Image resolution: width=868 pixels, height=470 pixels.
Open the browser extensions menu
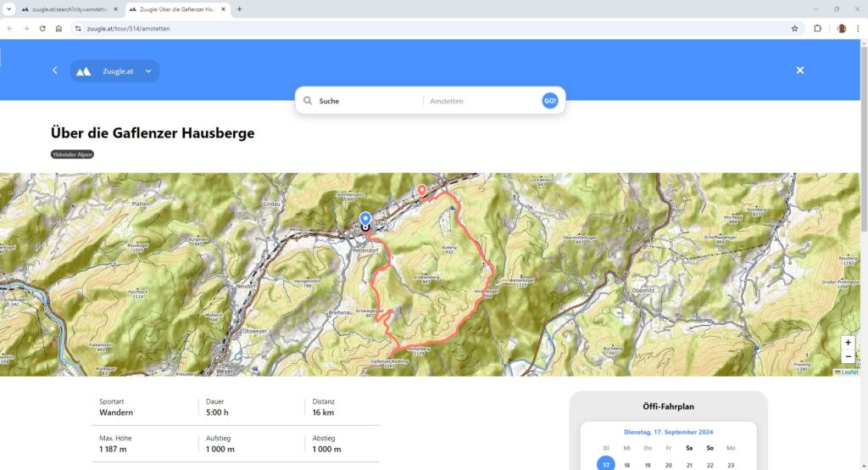coord(818,28)
